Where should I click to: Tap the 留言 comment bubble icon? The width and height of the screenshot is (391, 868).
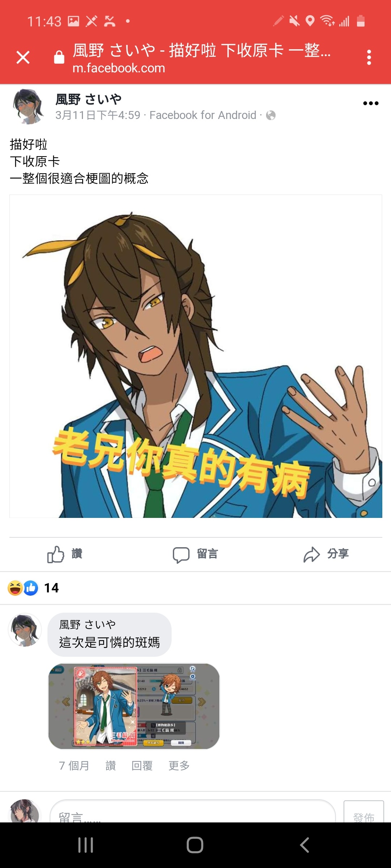tap(181, 554)
